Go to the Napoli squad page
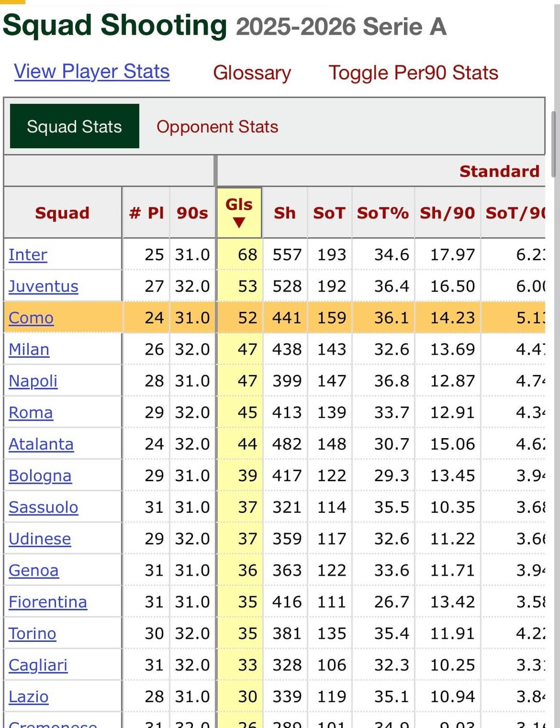Screen dimensions: 560x728 pos(33,381)
